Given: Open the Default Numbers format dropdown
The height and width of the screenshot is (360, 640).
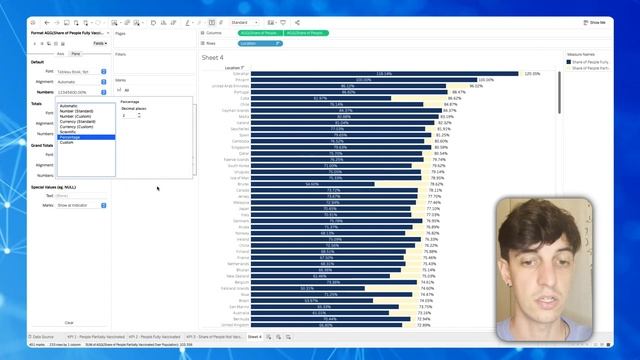Looking at the screenshot, I should [104, 93].
